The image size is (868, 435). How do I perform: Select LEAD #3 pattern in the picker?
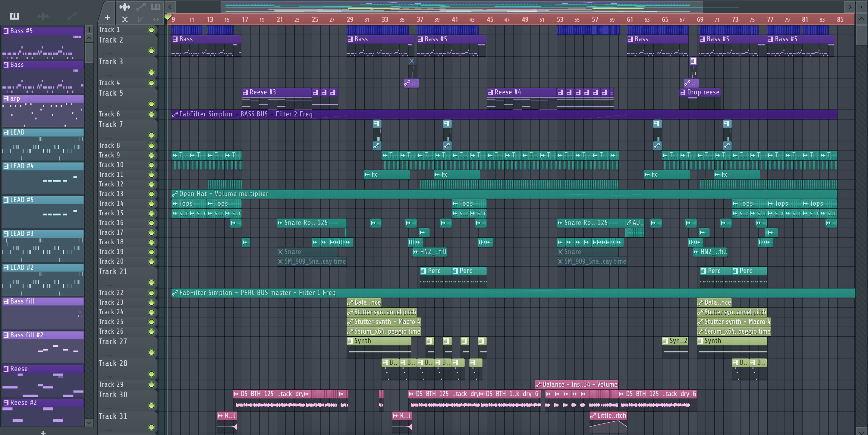[x=43, y=246]
